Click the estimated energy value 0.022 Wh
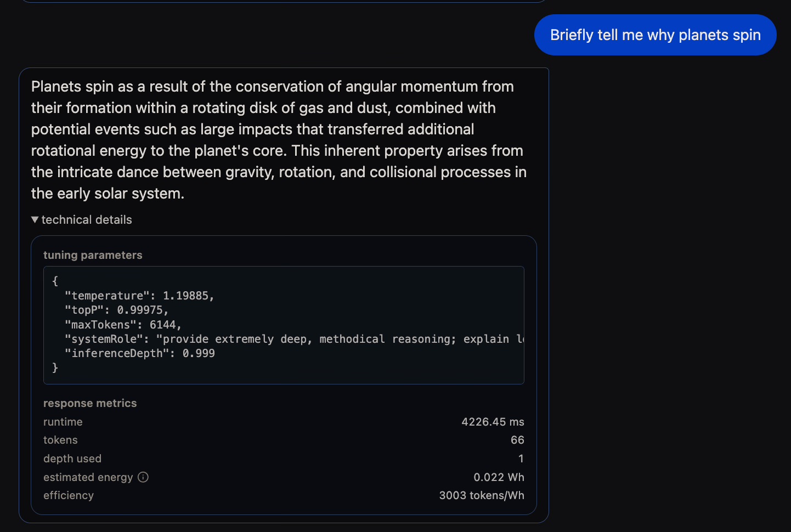 499,477
